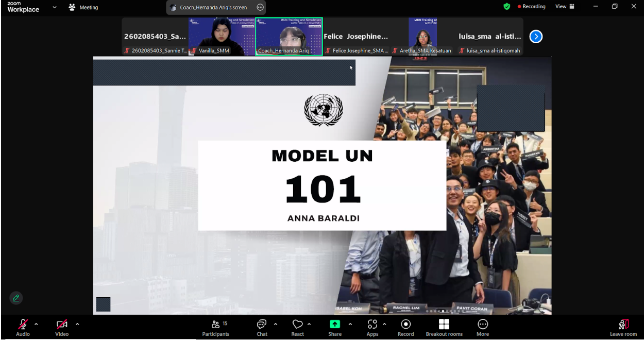
Task: Click the green pencil annotate icon
Action: click(x=16, y=298)
